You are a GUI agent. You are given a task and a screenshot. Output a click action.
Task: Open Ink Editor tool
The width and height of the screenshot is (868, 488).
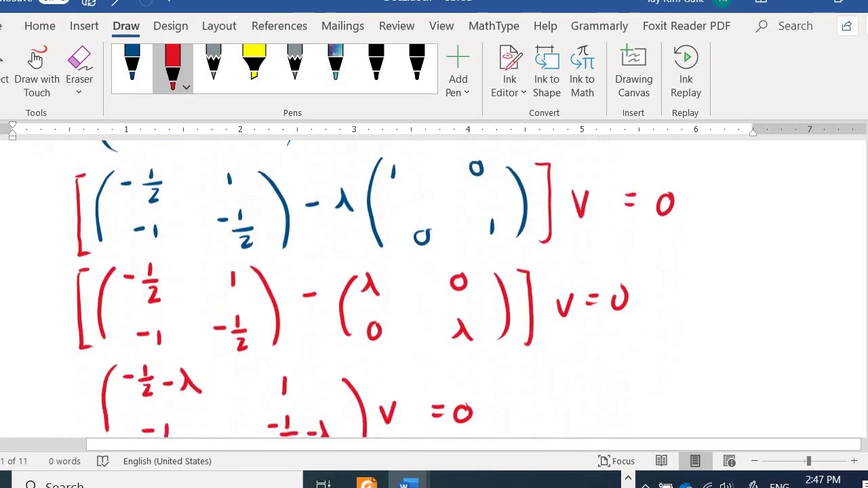tap(509, 72)
